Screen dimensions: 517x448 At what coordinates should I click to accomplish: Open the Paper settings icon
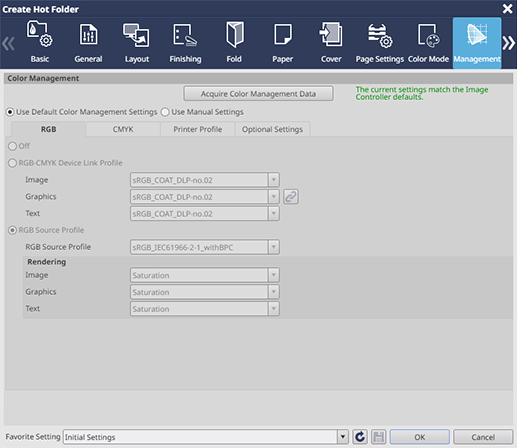click(282, 43)
